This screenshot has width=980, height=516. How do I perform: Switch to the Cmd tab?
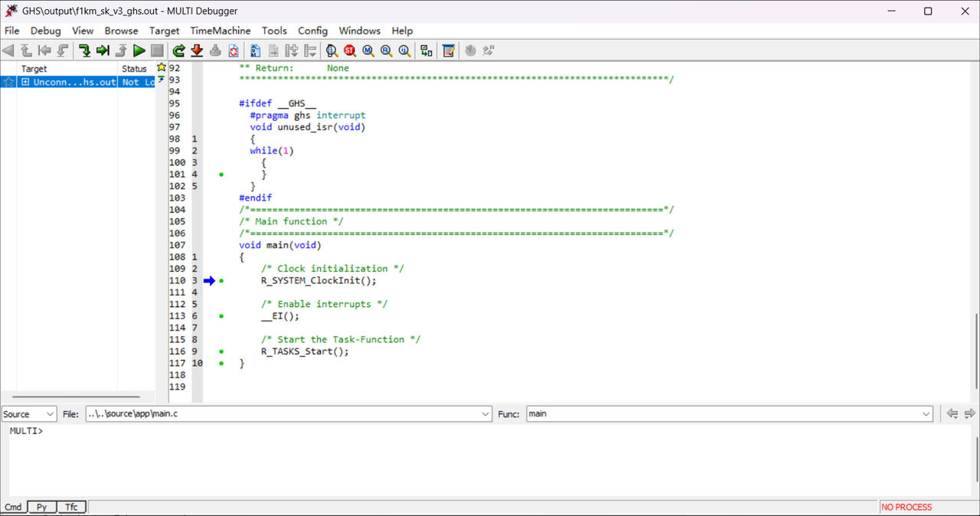pyautogui.click(x=14, y=507)
